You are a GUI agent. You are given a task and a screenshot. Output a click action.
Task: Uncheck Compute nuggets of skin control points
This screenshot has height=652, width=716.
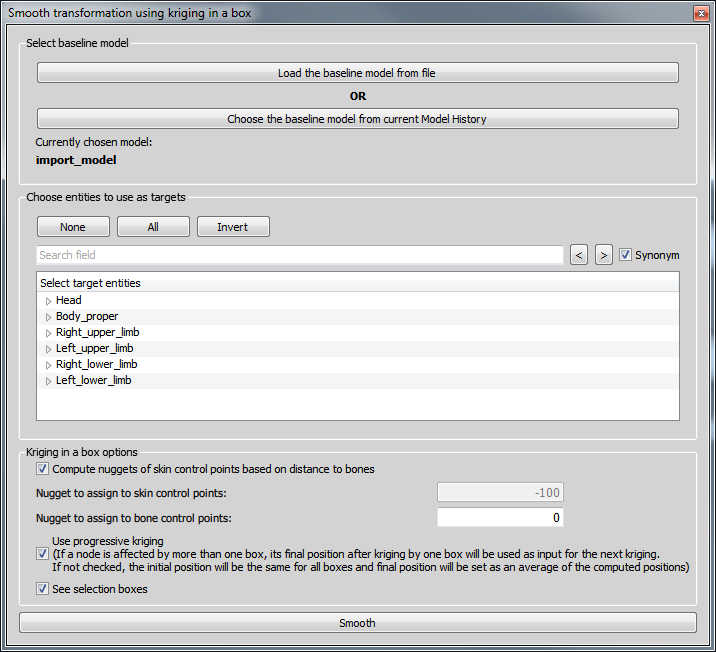tap(42, 468)
